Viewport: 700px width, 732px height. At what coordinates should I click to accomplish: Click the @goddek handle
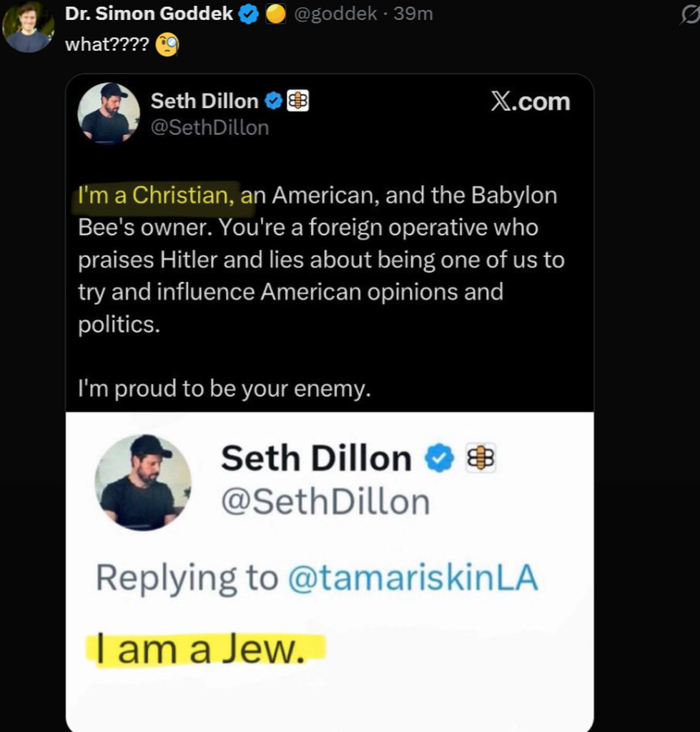click(336, 14)
